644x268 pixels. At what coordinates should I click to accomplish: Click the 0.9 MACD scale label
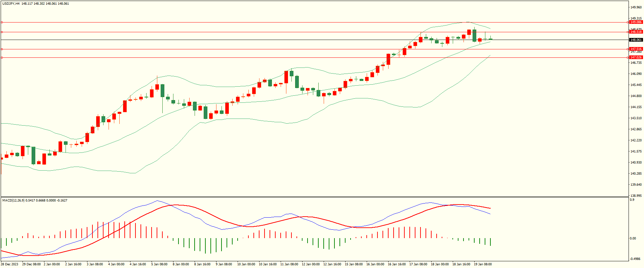pos(632,200)
